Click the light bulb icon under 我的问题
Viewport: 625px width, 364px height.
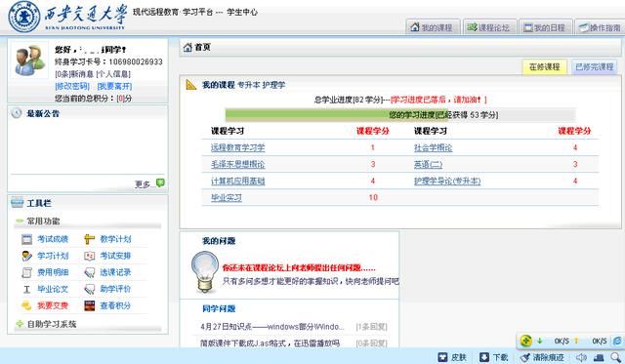coord(205,272)
